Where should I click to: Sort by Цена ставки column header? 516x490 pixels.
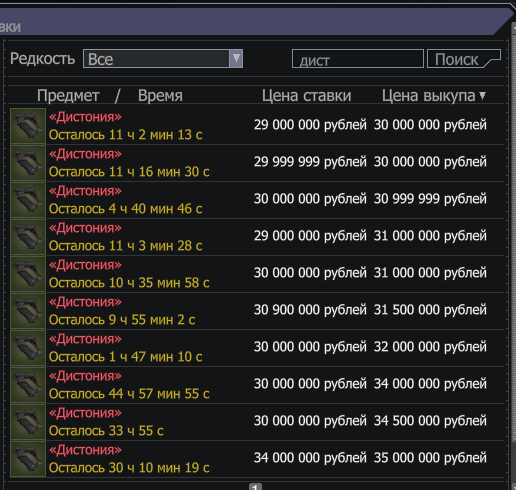point(306,96)
